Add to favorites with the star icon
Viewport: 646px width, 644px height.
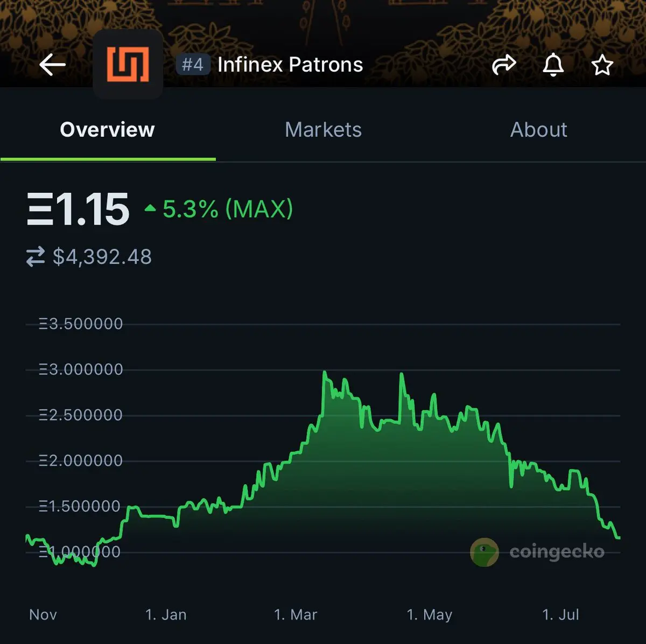pos(602,65)
